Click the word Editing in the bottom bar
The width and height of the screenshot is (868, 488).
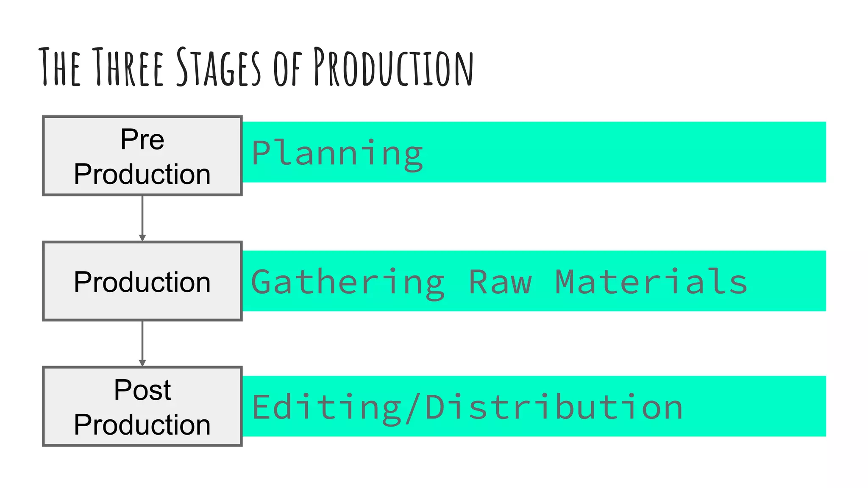tap(326, 408)
